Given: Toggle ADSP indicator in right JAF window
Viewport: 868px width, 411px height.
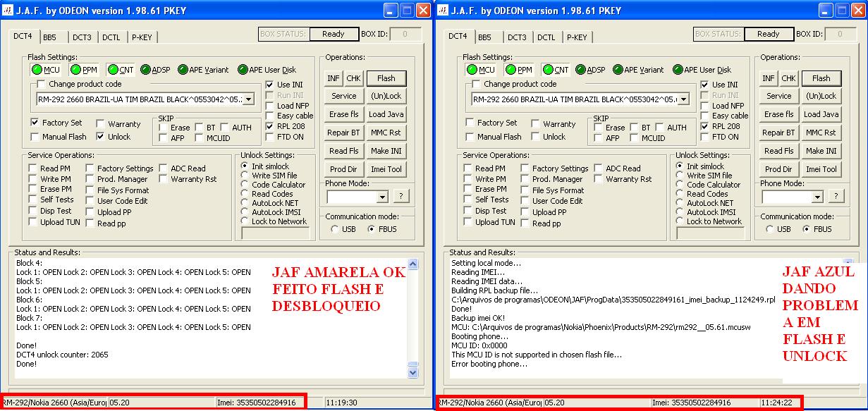Looking at the screenshot, I should point(580,70).
